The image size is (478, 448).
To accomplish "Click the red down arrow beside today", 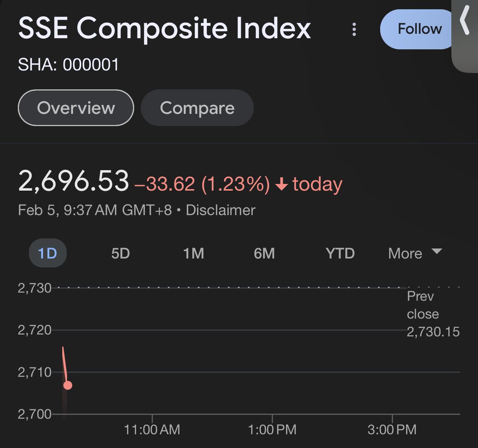I will click(281, 184).
